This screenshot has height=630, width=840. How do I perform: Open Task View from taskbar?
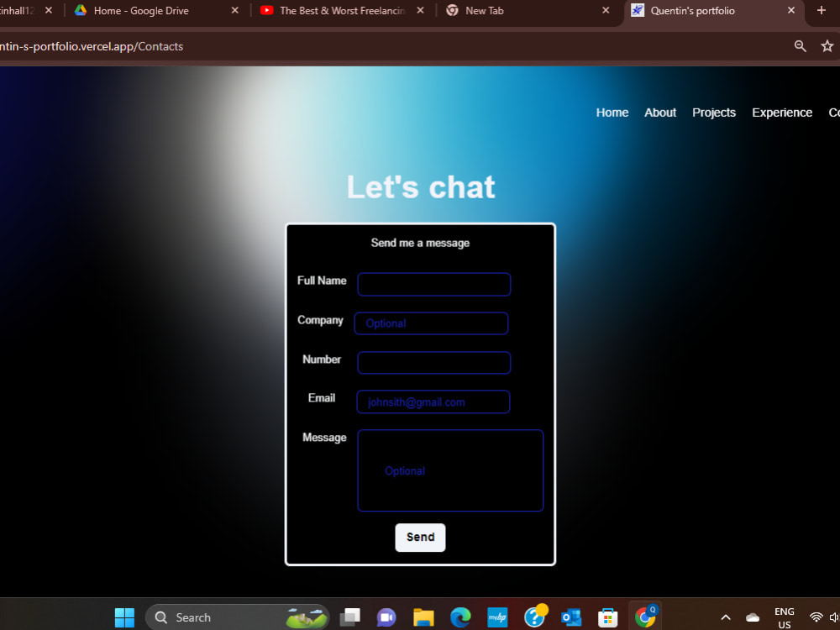point(350,617)
